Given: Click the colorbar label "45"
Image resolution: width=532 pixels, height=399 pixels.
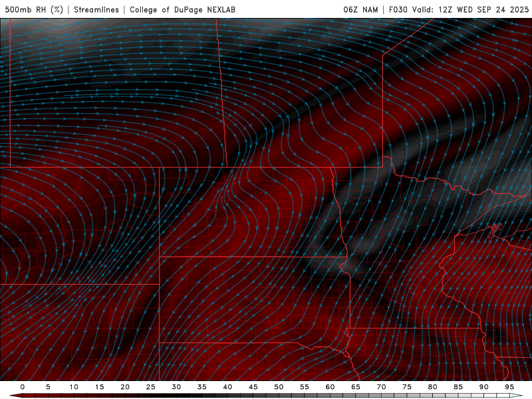Looking at the screenshot, I should pyautogui.click(x=253, y=387).
